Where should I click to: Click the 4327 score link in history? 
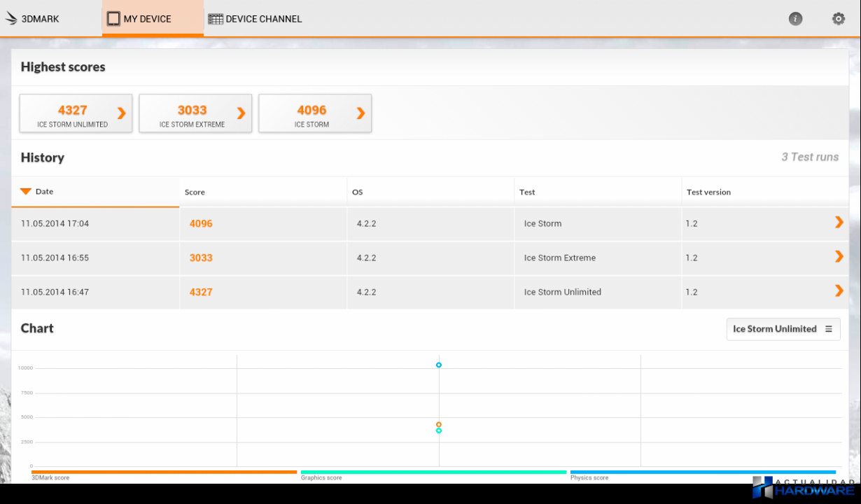[x=201, y=292]
